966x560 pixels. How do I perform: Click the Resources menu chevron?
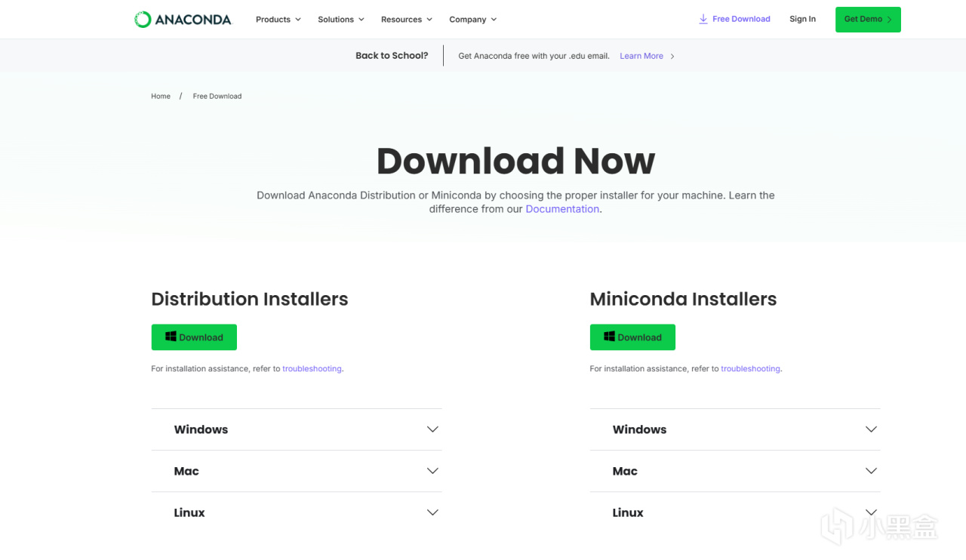(x=429, y=20)
